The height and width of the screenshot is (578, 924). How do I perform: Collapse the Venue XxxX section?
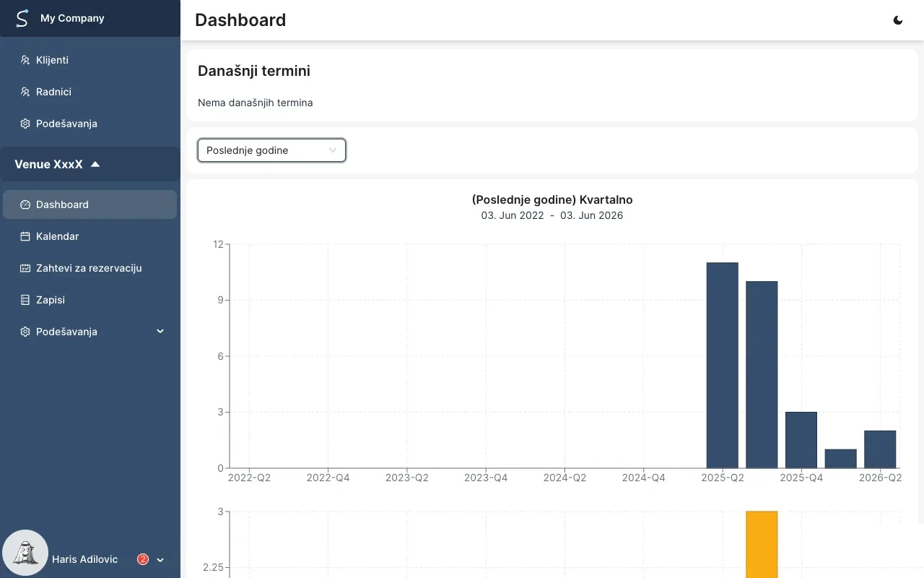[x=90, y=164]
